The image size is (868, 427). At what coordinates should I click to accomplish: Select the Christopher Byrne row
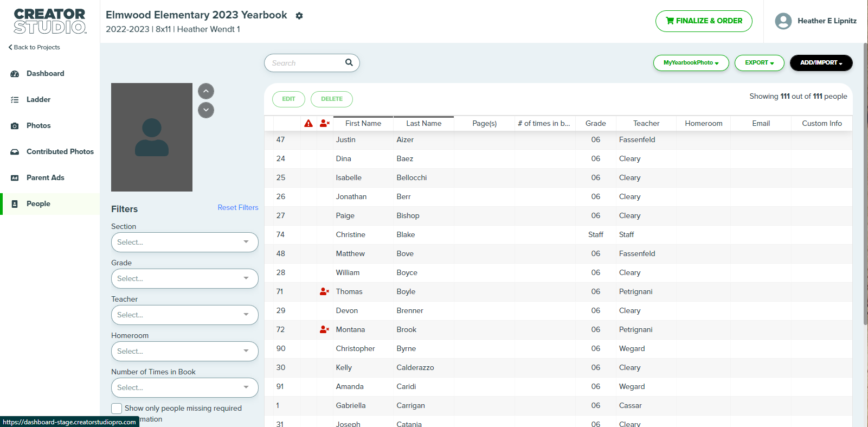point(558,349)
